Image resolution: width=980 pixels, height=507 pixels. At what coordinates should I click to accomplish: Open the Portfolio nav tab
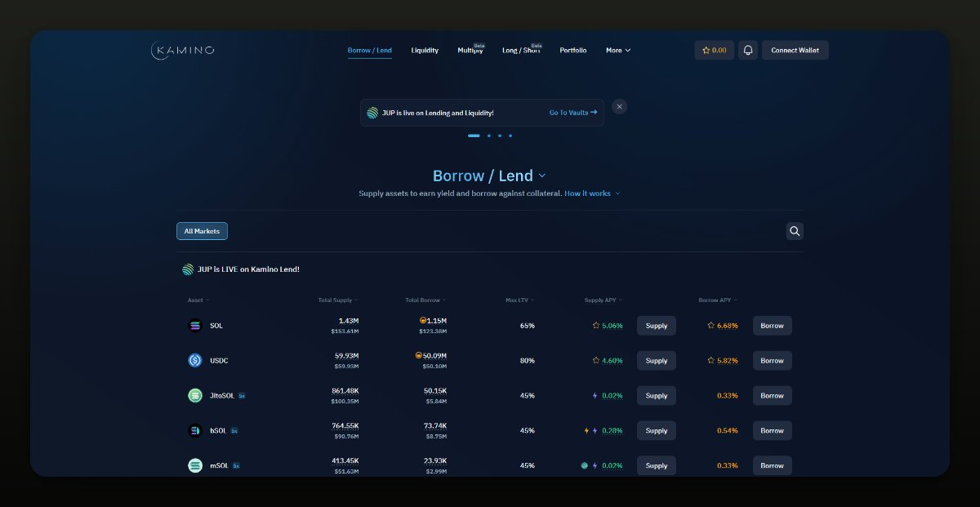(573, 51)
